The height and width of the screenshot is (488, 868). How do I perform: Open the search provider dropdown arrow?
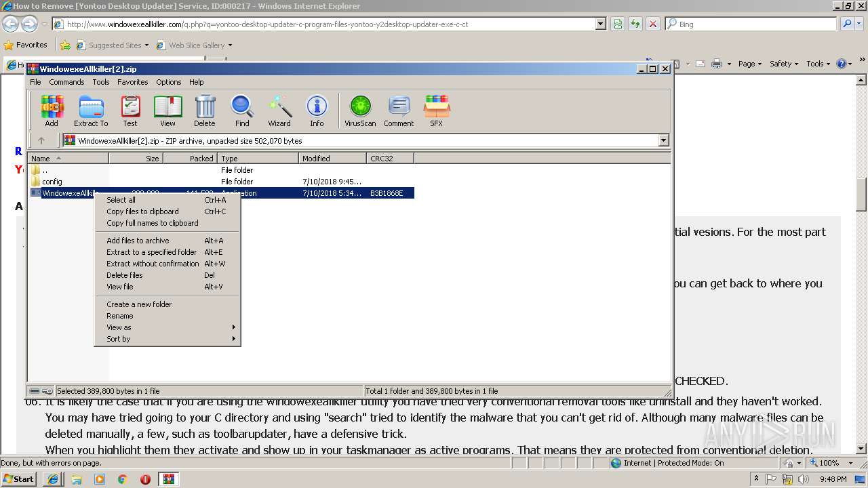[x=861, y=24]
